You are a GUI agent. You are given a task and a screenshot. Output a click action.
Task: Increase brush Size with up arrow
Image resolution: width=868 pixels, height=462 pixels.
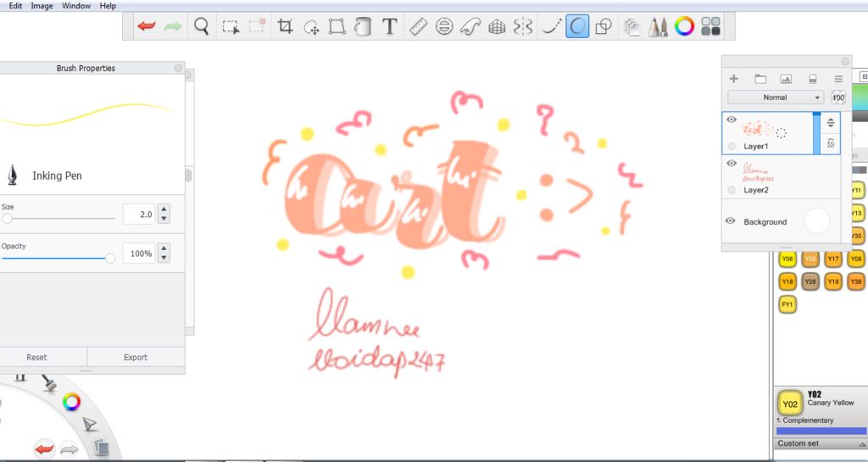click(164, 209)
